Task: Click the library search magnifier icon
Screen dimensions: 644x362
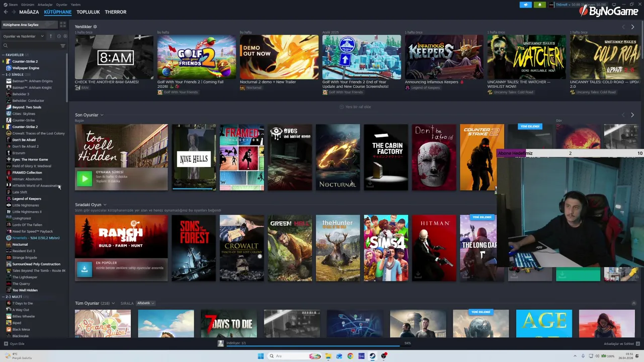Action: click(6, 46)
